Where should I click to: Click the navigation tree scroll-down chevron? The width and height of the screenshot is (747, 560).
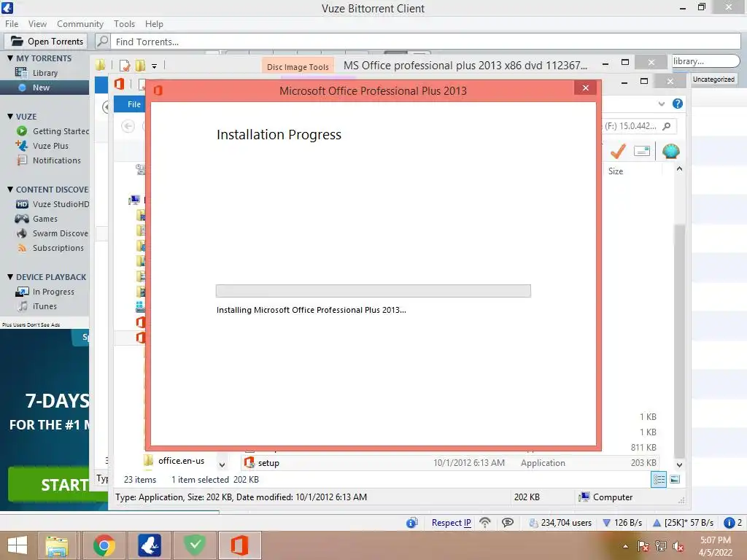tap(222, 464)
